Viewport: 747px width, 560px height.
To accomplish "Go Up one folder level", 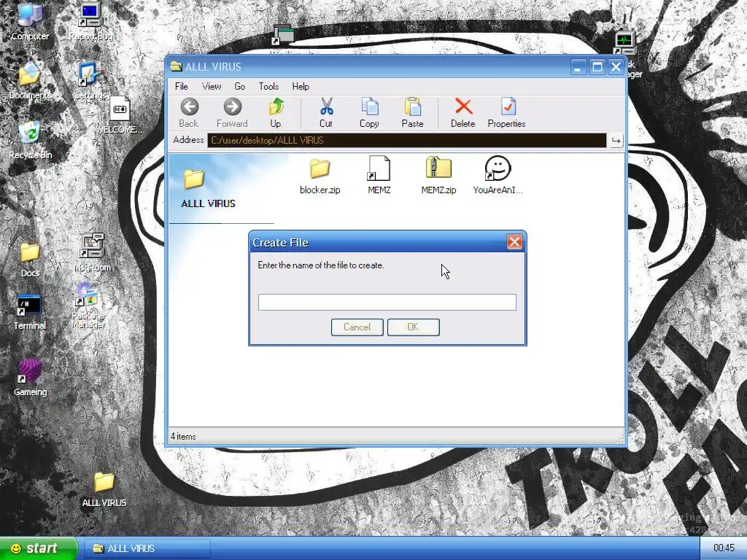I will click(x=276, y=113).
